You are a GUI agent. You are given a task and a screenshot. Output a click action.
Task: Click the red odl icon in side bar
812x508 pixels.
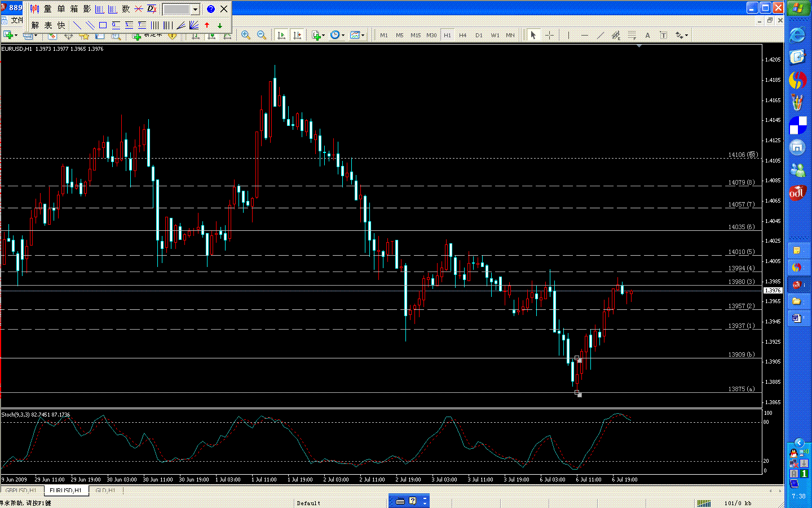coord(797,193)
